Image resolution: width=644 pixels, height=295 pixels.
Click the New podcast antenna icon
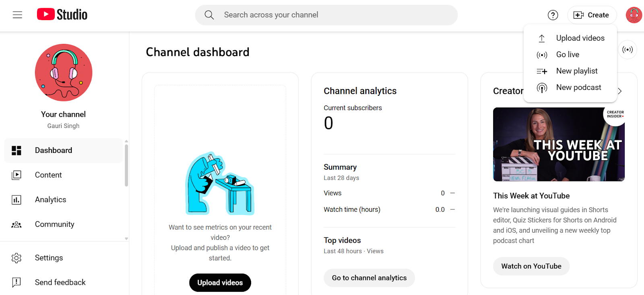click(x=542, y=88)
